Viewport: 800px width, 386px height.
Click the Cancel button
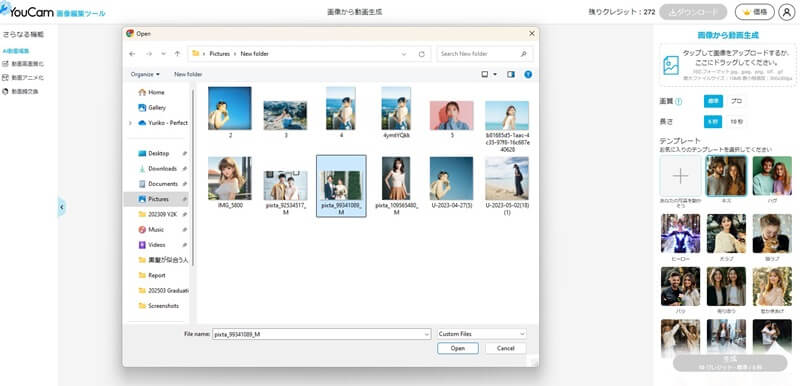pos(505,348)
